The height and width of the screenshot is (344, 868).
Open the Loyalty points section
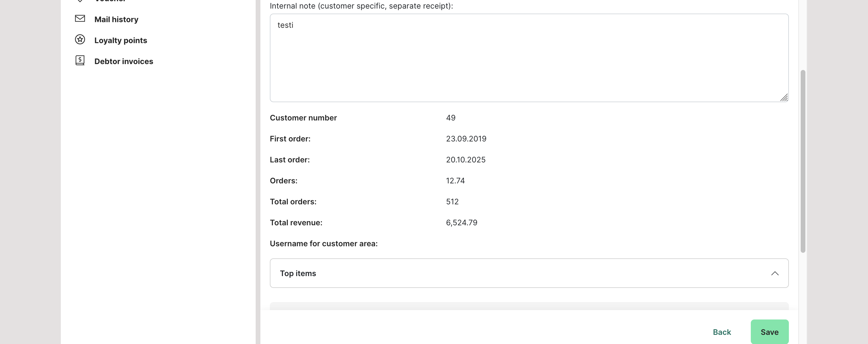121,40
